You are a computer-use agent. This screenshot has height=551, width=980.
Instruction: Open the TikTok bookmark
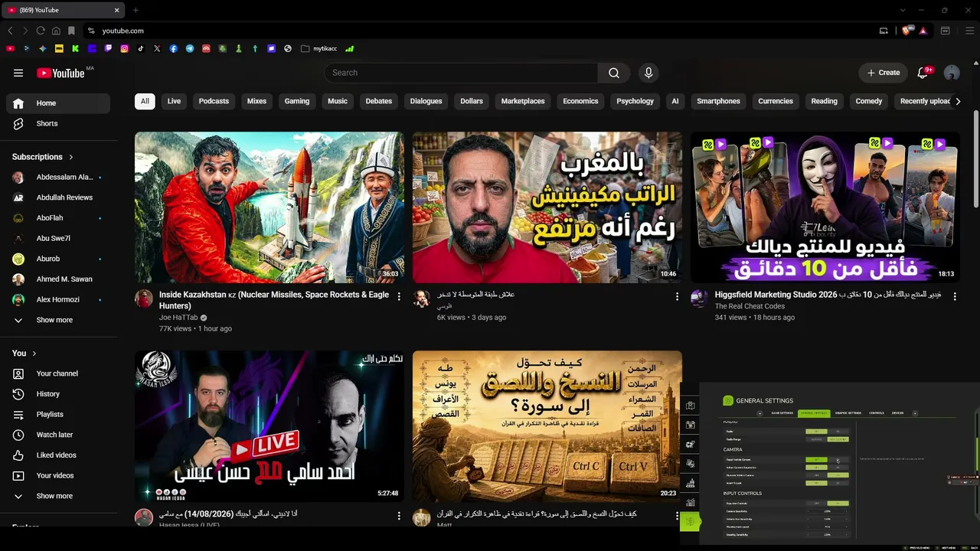141,48
